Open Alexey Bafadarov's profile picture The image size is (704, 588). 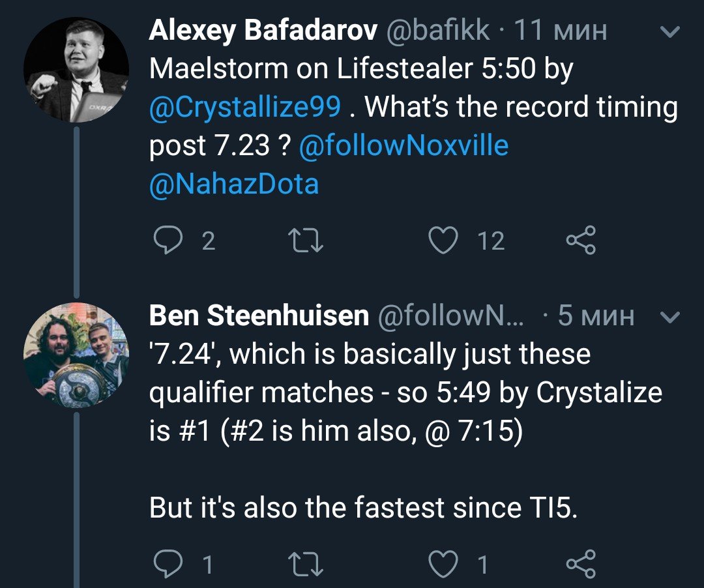(x=76, y=70)
